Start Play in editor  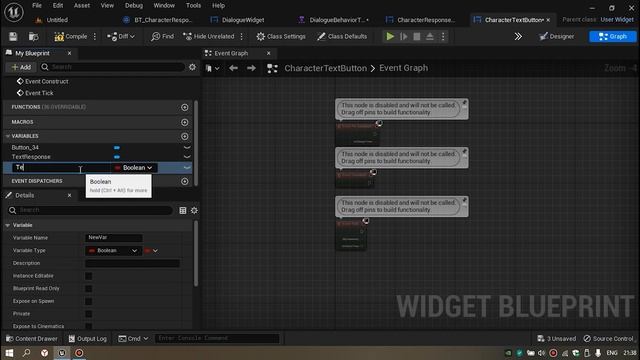click(390, 36)
